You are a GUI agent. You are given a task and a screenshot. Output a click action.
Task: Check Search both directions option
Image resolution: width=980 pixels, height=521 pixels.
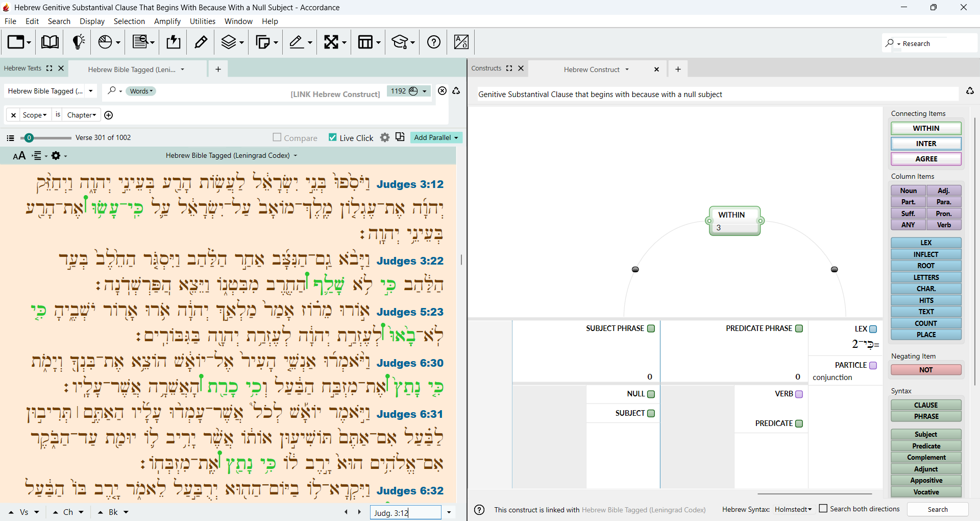click(823, 509)
